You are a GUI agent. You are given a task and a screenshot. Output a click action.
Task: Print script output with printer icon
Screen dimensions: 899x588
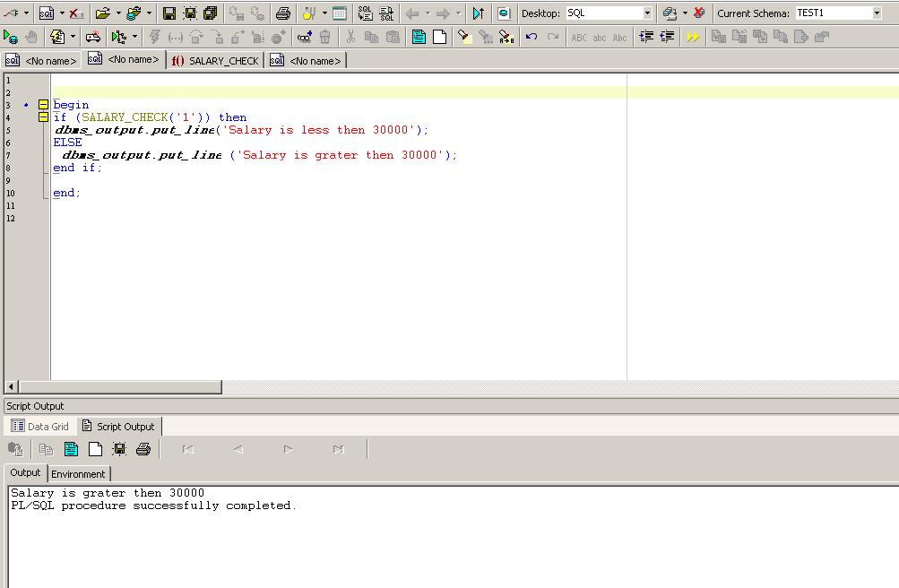143,449
